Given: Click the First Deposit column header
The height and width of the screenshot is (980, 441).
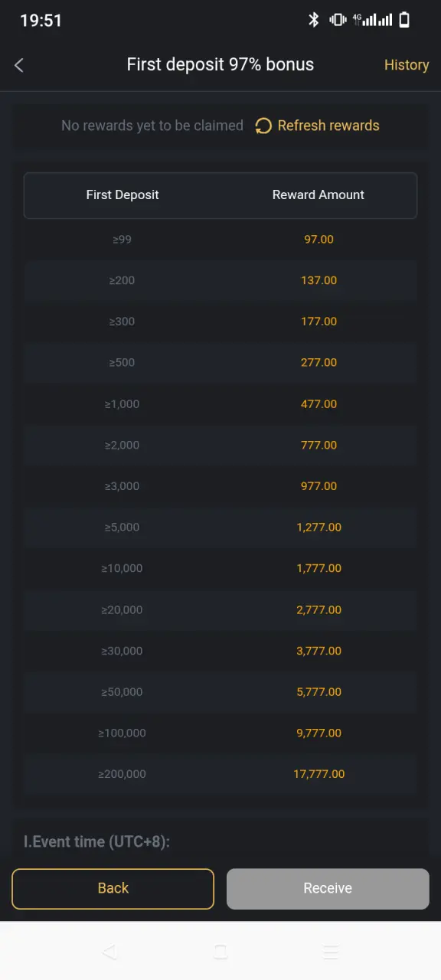Looking at the screenshot, I should [x=122, y=194].
